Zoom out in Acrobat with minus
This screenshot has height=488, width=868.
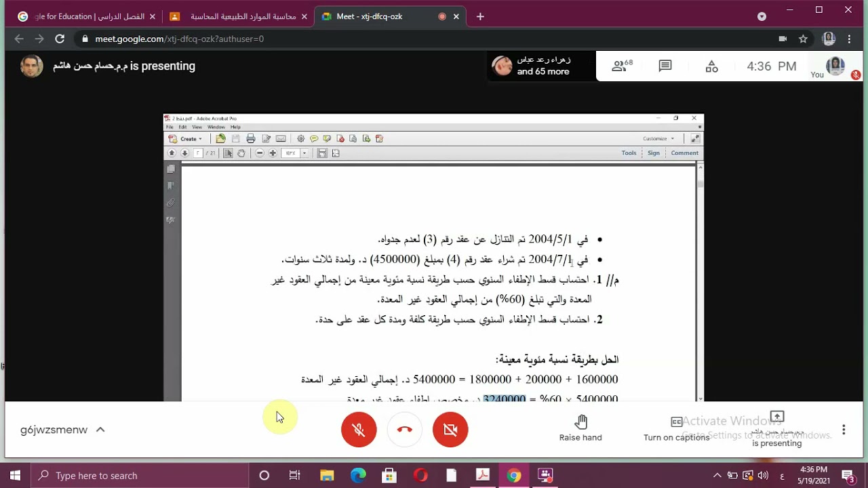coord(260,153)
